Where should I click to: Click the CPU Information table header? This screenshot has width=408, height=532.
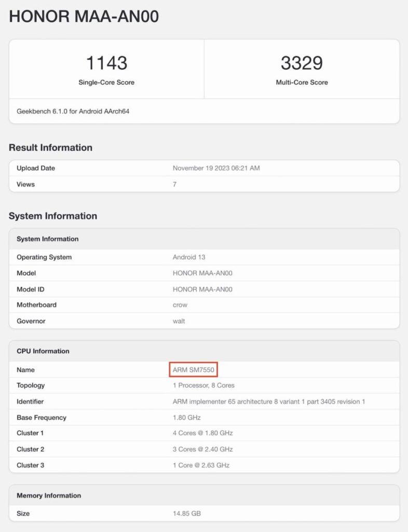(43, 352)
